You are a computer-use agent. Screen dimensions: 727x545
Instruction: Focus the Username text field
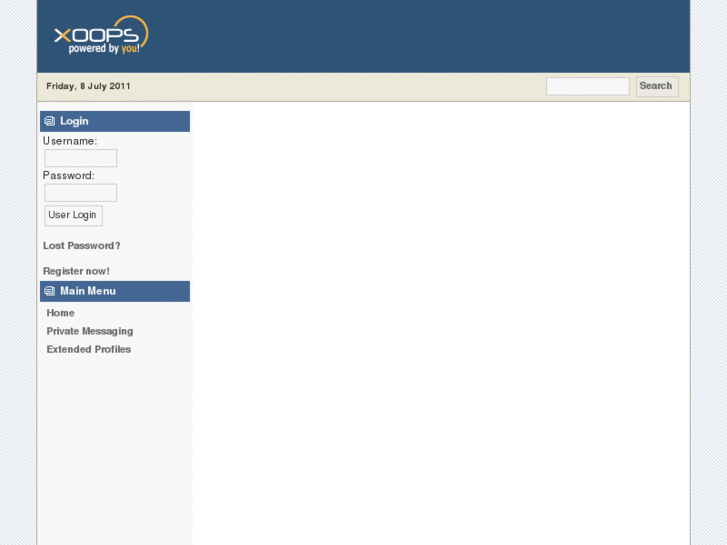pos(81,158)
